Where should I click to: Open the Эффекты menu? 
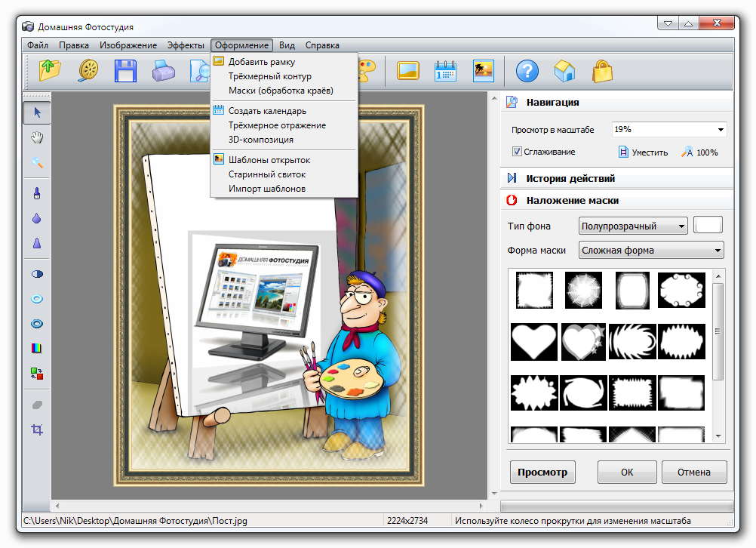pyautogui.click(x=185, y=45)
